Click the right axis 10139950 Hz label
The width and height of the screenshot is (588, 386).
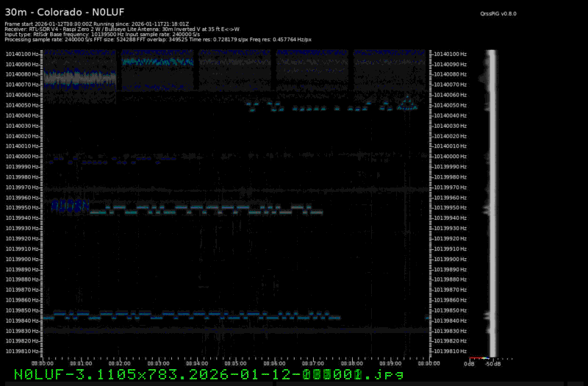[450, 207]
